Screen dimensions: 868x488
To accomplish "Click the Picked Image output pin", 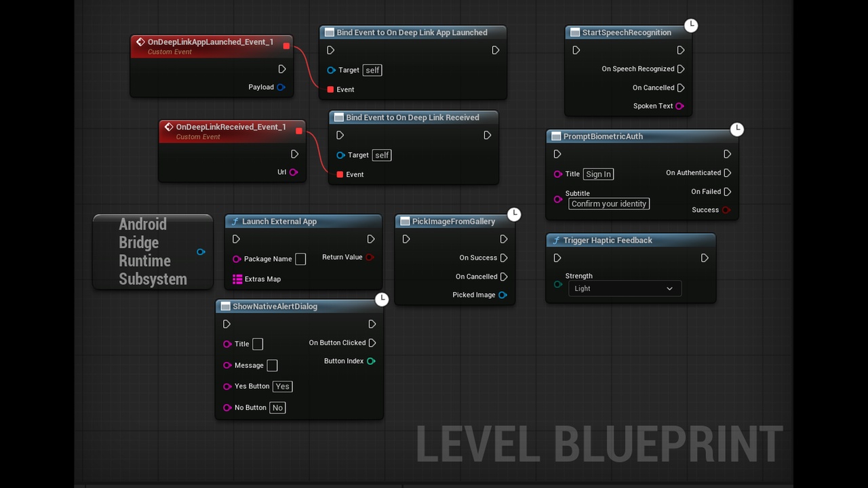I will point(502,295).
